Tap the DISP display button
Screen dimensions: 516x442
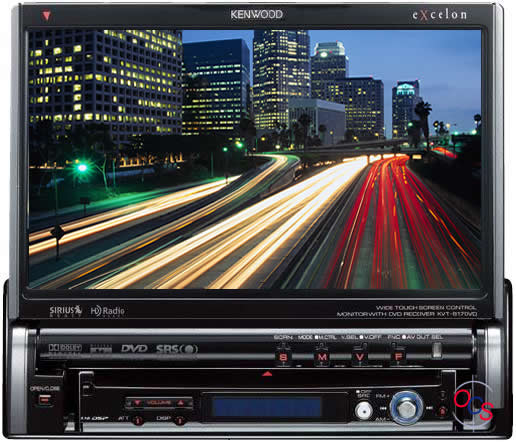pyautogui.click(x=180, y=420)
